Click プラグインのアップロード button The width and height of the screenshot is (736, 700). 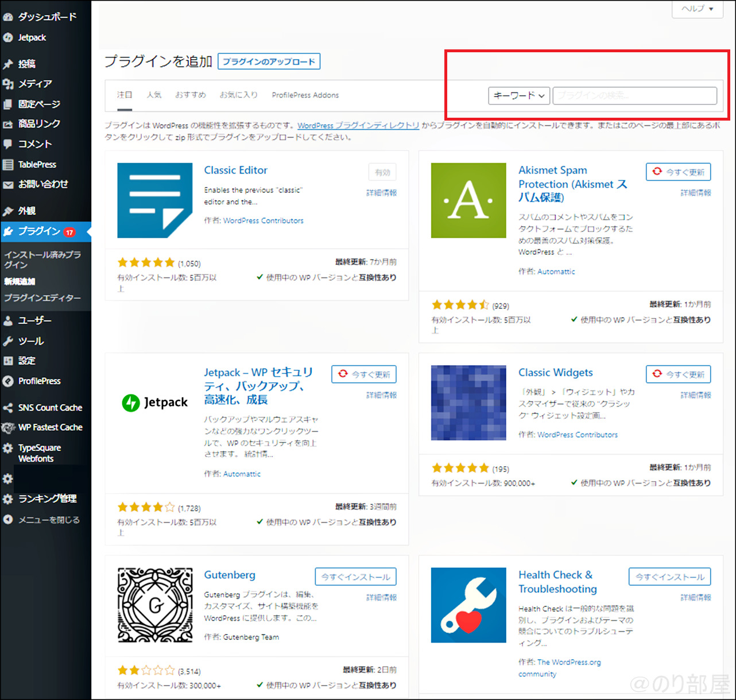pos(269,61)
